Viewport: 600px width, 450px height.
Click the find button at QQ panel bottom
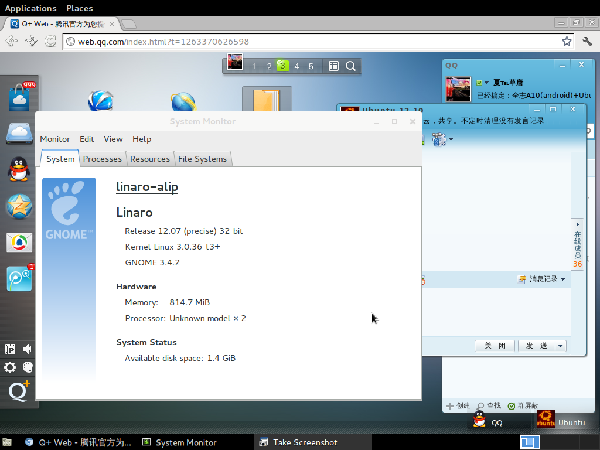489,405
